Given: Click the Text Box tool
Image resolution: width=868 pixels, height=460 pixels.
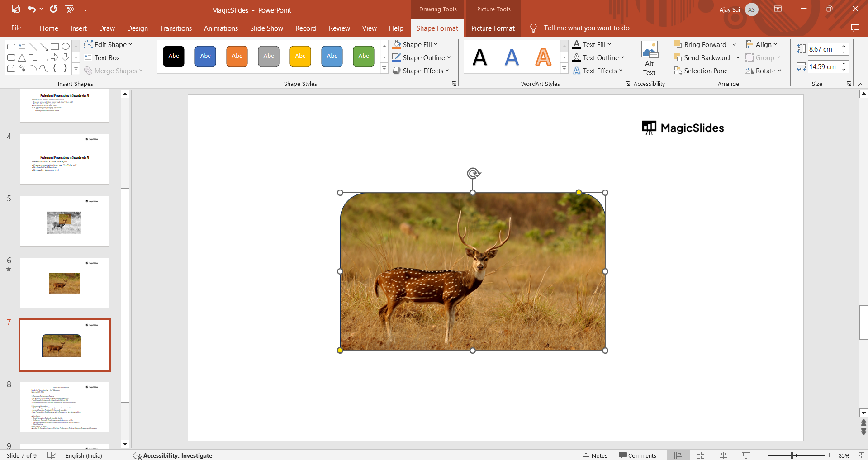Looking at the screenshot, I should 102,58.
